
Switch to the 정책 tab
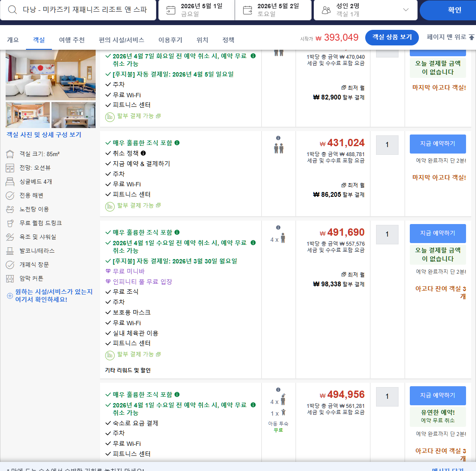point(228,39)
